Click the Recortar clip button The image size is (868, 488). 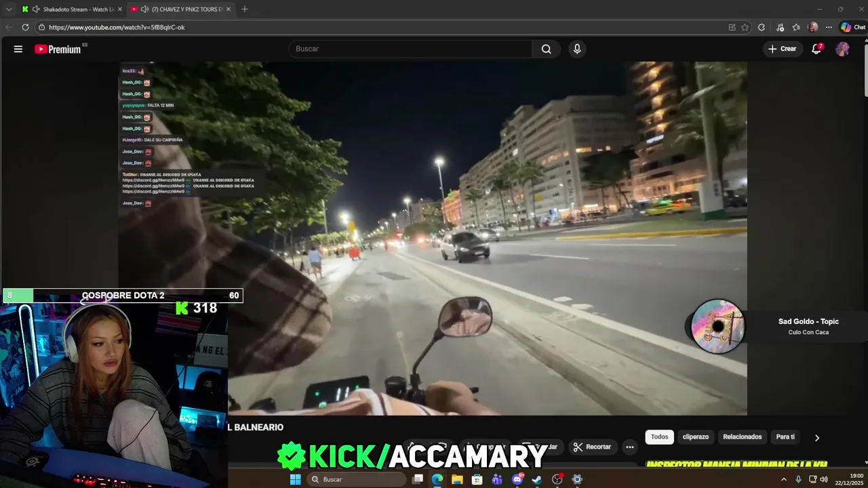point(592,447)
